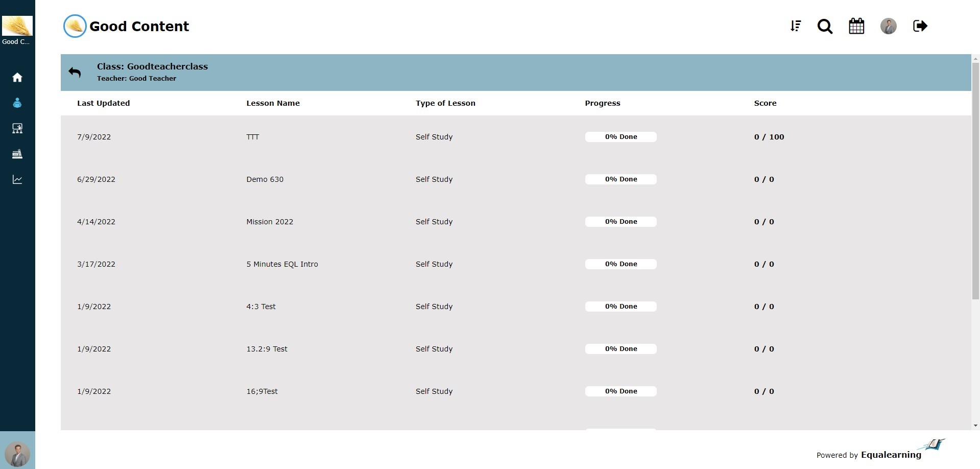The image size is (980, 469).
Task: Click the 5 Minutes EQL Intro progress bar
Action: (x=621, y=264)
